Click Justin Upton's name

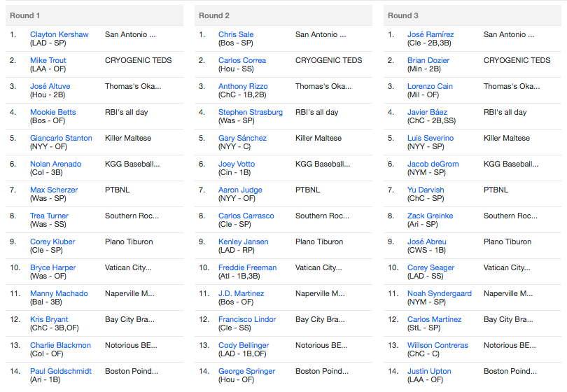click(x=429, y=371)
